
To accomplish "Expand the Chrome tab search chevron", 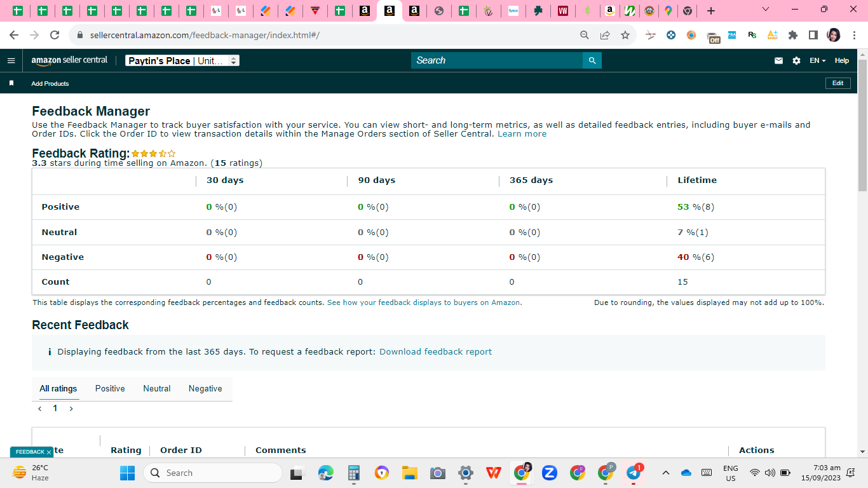I will (765, 10).
